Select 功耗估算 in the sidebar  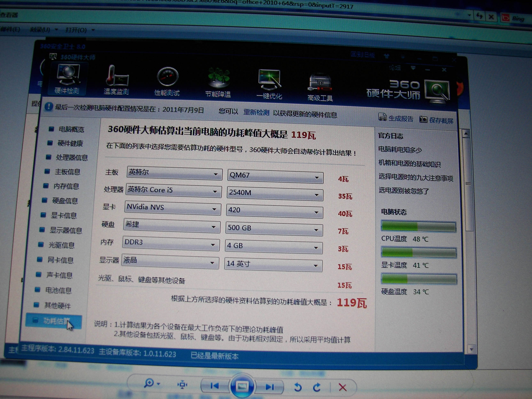tap(54, 321)
